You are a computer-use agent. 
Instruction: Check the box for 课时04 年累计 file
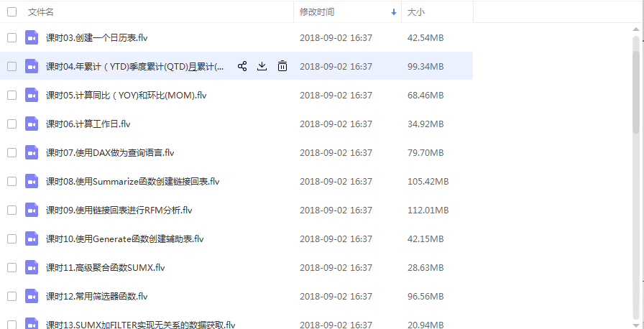point(12,66)
